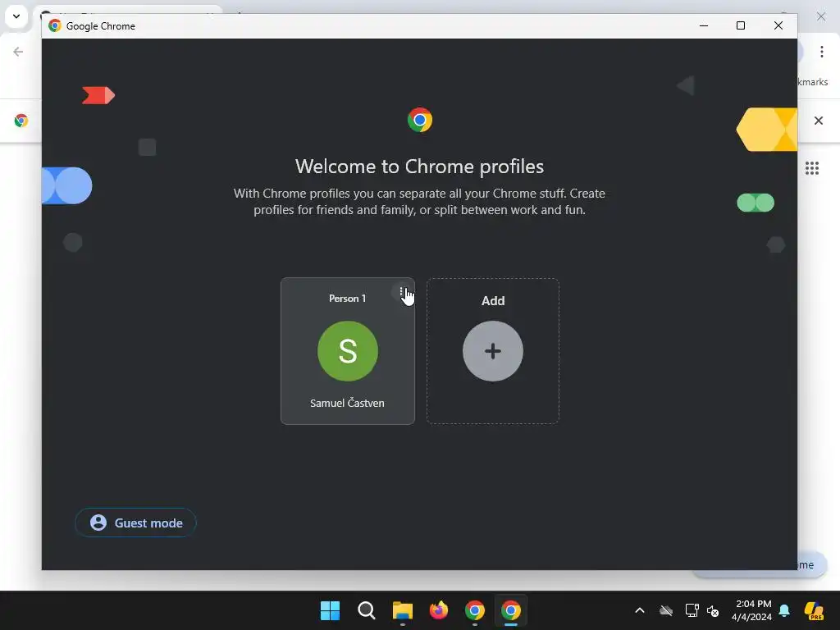The height and width of the screenshot is (630, 840).
Task: Open Google apps grid in background Chrome
Action: pos(811,168)
